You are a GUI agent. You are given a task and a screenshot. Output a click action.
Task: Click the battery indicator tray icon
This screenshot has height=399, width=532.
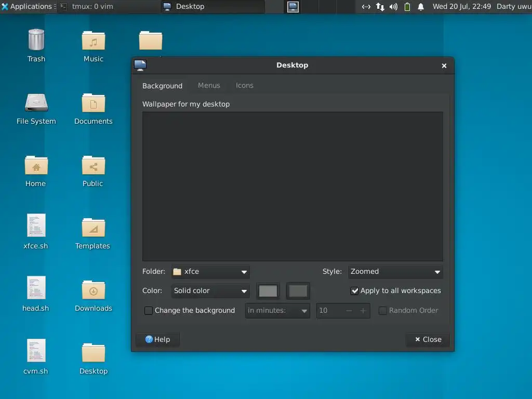[407, 6]
